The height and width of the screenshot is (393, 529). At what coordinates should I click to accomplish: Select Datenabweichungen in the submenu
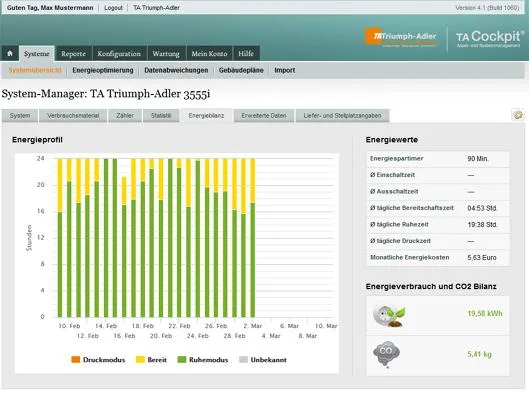click(x=176, y=70)
